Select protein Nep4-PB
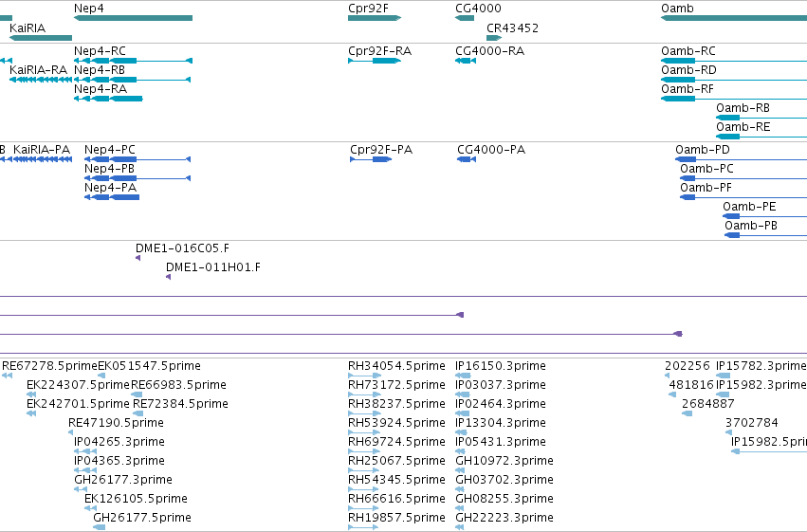The image size is (807, 532). coord(138,178)
